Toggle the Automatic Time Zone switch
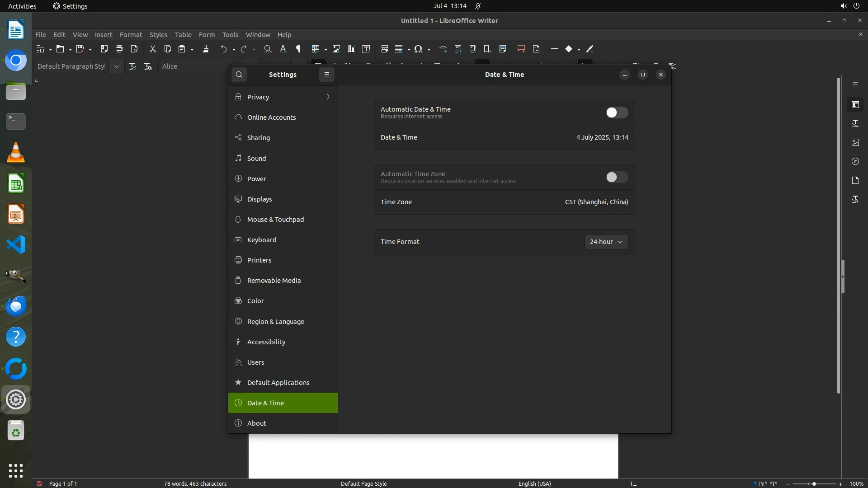 (617, 177)
